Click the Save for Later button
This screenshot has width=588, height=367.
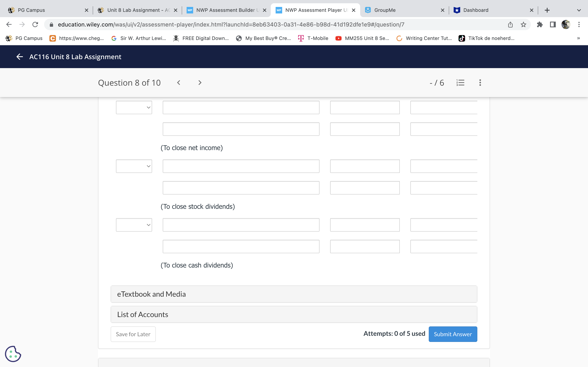pyautogui.click(x=133, y=334)
